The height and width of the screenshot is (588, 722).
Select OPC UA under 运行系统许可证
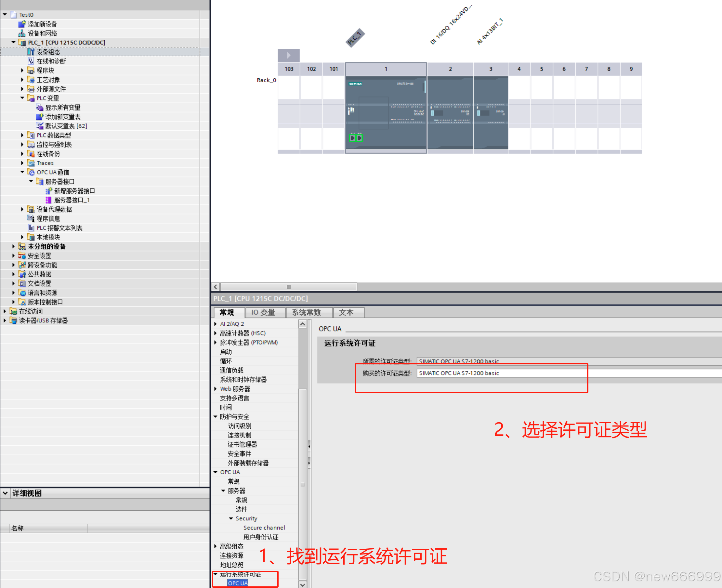pos(238,583)
